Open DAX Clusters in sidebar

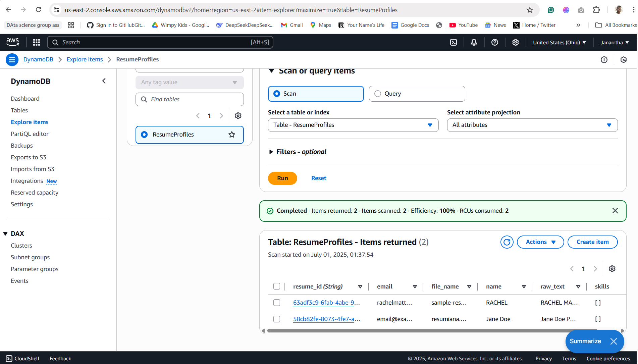point(21,246)
